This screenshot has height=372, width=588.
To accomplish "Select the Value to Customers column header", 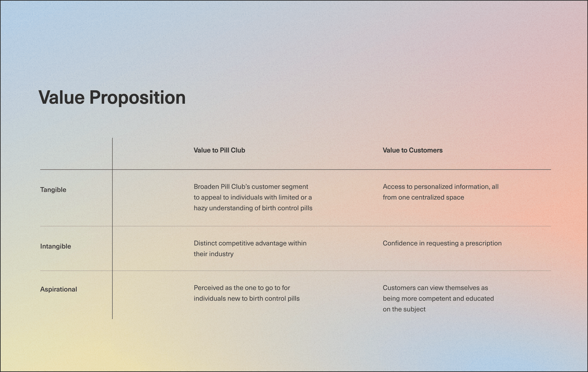I will [413, 150].
